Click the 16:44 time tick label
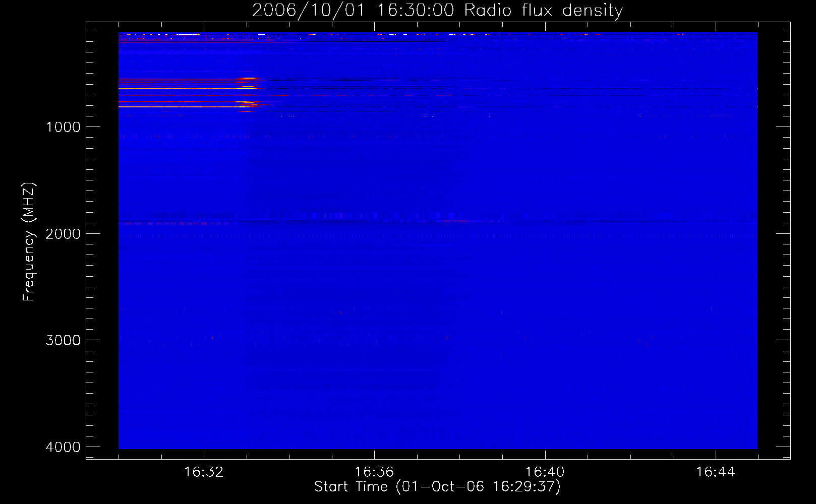The image size is (816, 504). click(716, 472)
